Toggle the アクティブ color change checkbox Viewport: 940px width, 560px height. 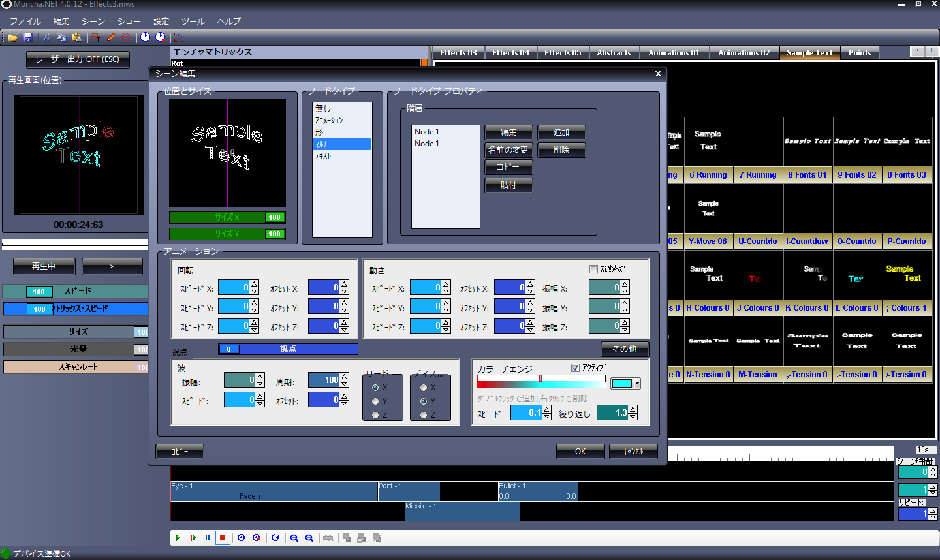point(575,367)
